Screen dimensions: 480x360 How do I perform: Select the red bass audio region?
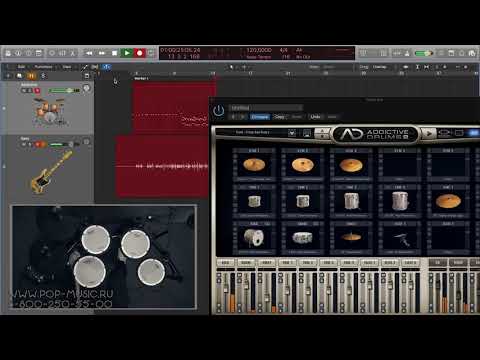pyautogui.click(x=162, y=166)
